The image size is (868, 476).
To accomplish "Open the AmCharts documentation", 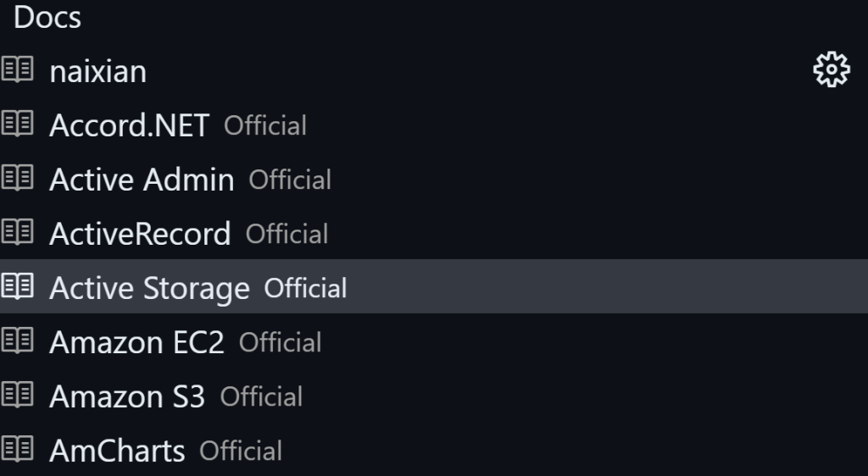I will [117, 451].
